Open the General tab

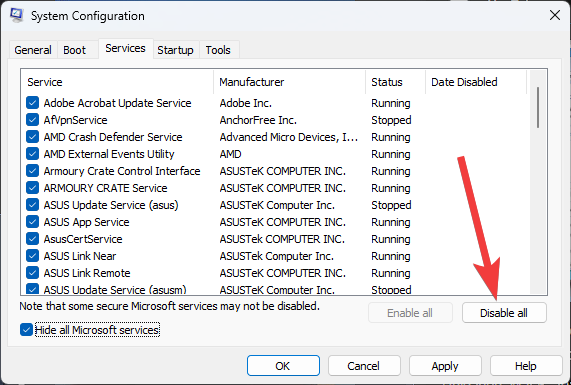pos(33,50)
